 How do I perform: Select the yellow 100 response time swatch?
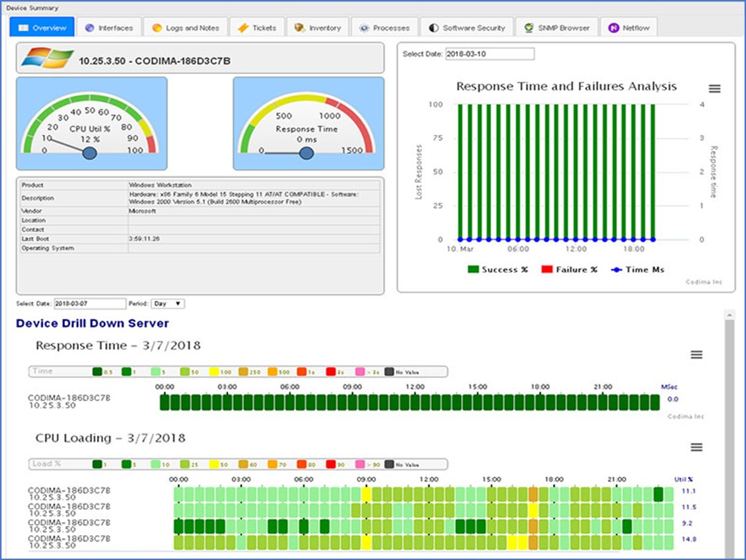214,372
